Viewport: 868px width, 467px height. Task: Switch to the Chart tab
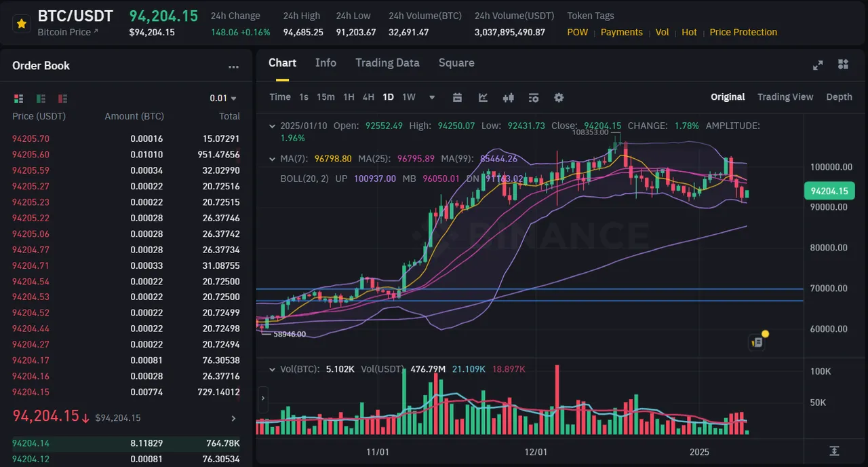(x=282, y=62)
